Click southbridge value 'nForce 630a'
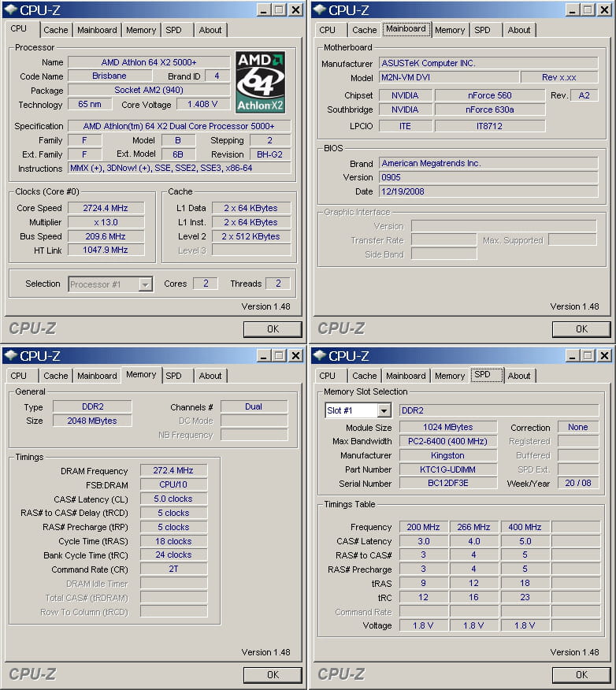 (490, 109)
